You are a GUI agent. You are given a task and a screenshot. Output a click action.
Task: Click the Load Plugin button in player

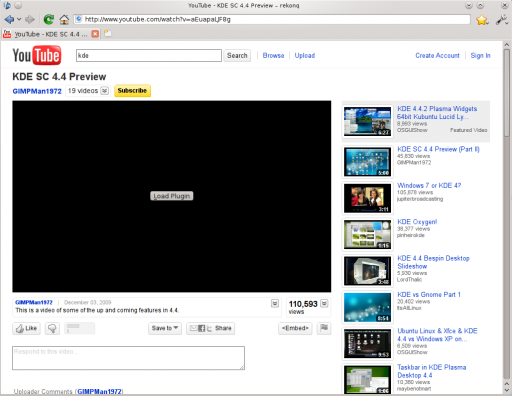[172, 196]
